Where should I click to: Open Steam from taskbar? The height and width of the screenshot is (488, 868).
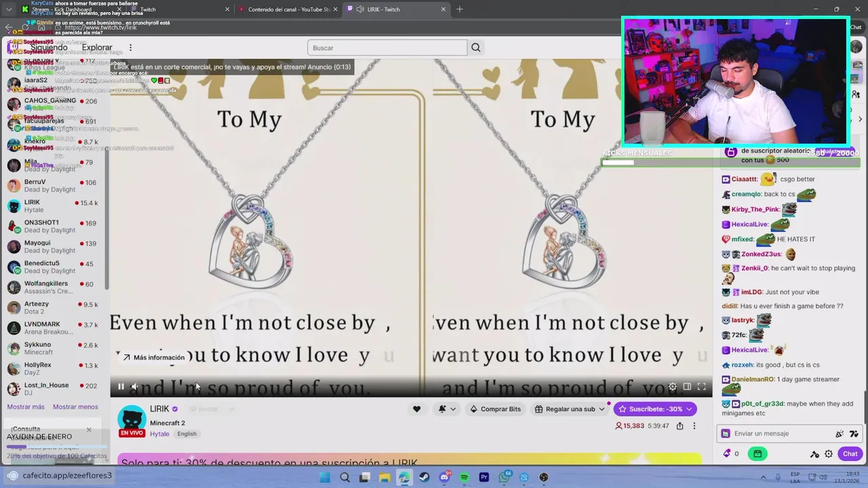[424, 477]
